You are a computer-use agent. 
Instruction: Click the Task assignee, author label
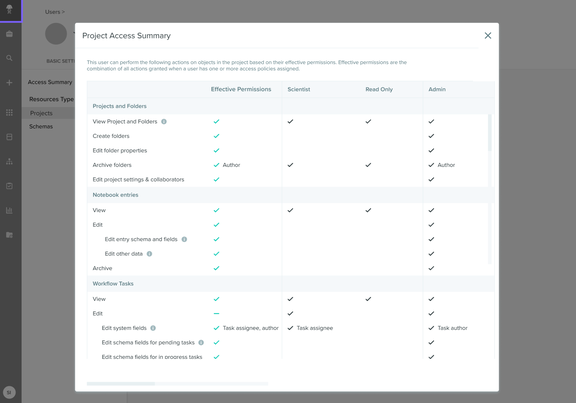pyautogui.click(x=251, y=328)
